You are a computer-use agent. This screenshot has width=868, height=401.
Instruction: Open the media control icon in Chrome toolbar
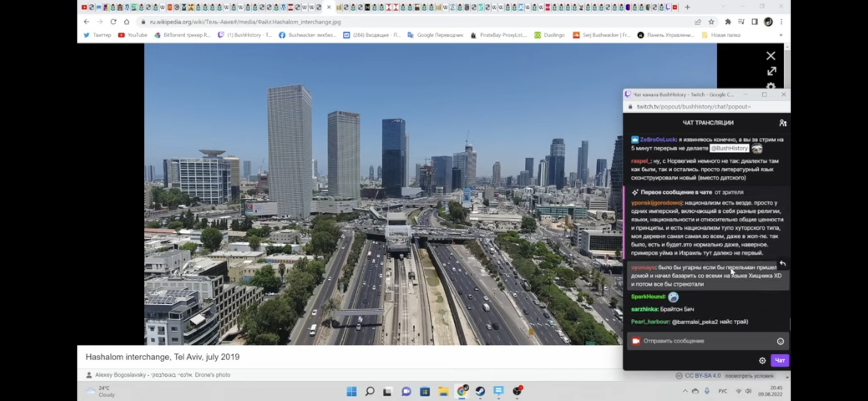[x=741, y=22]
